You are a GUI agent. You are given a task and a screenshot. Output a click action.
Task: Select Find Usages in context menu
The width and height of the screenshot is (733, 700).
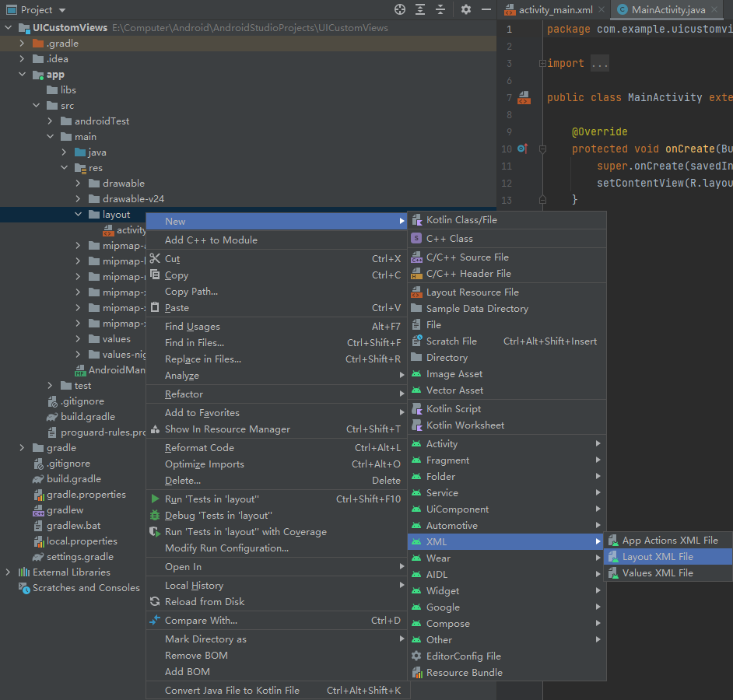point(276,326)
